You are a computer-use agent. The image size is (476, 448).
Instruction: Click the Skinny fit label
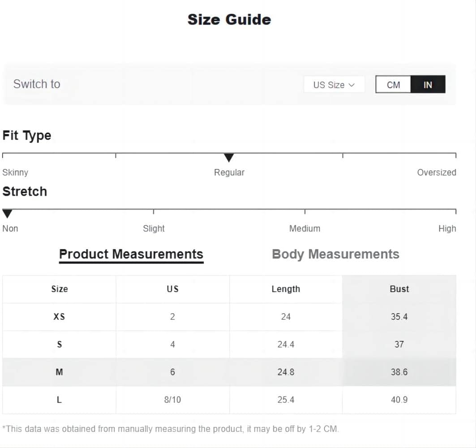[15, 172]
